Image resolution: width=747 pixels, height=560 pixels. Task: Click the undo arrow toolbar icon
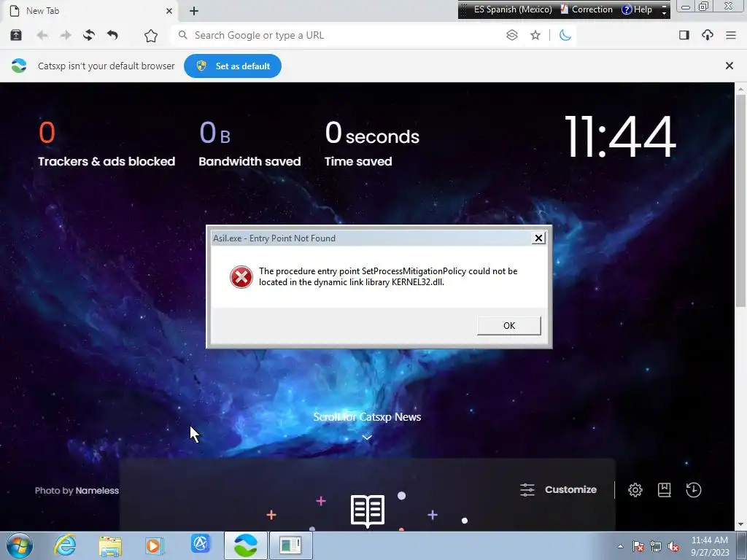112,35
